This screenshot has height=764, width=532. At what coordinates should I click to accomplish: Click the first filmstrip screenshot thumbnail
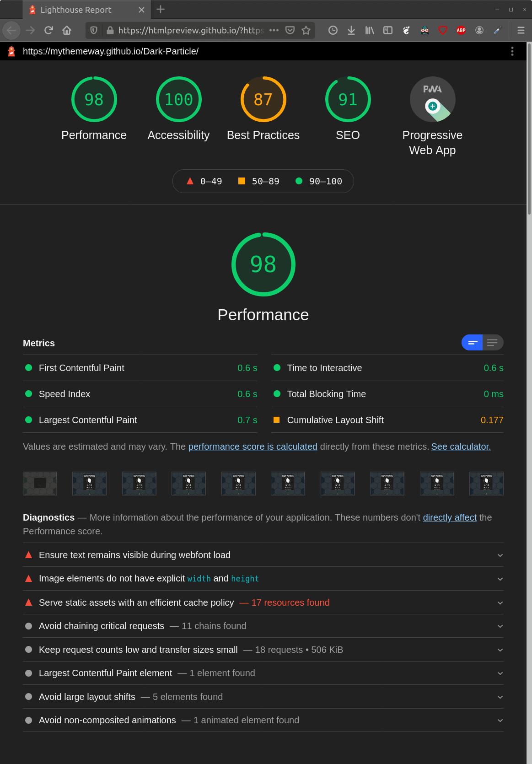tap(40, 484)
